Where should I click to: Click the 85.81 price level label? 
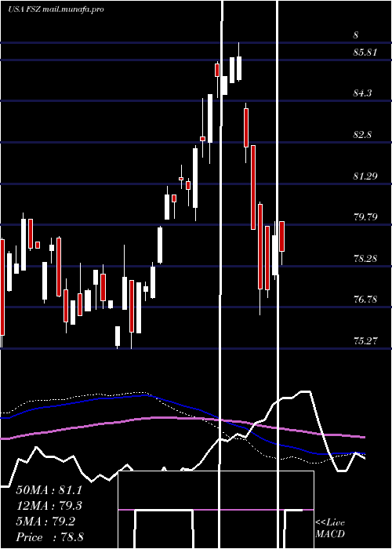coord(365,53)
